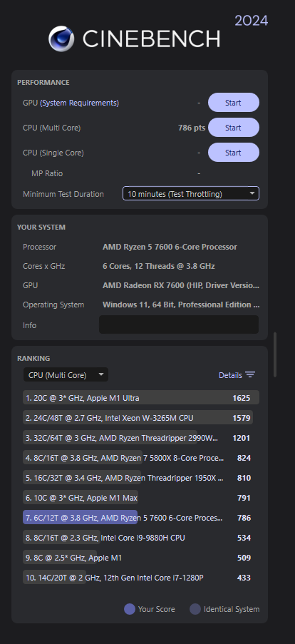Click the Details filter lines icon
Image resolution: width=295 pixels, height=644 pixels.
pos(250,374)
